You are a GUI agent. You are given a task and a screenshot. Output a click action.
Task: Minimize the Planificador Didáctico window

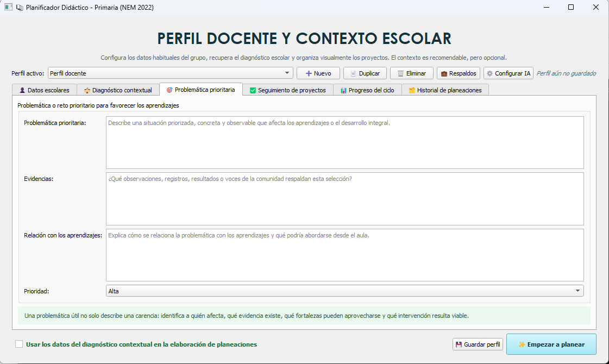[547, 7]
